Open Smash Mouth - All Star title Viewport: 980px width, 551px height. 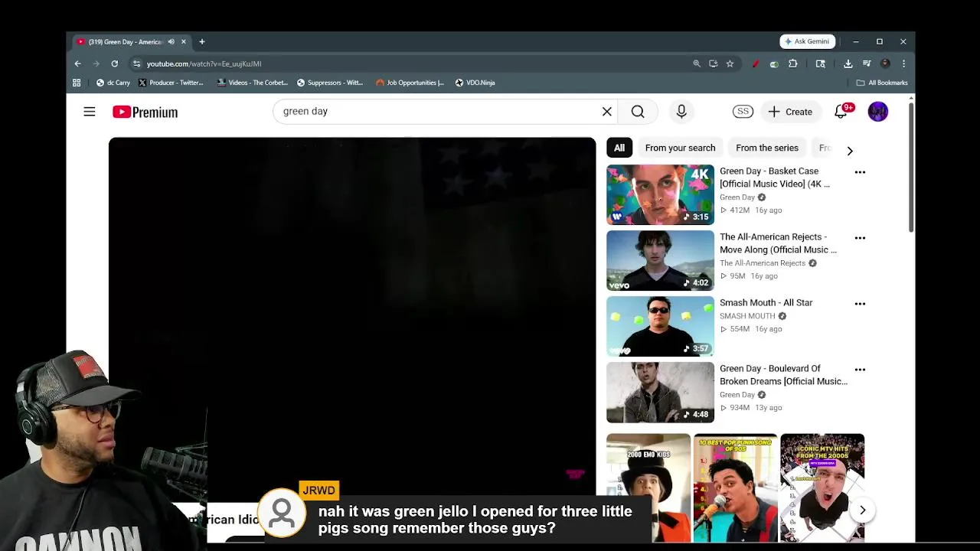point(766,302)
